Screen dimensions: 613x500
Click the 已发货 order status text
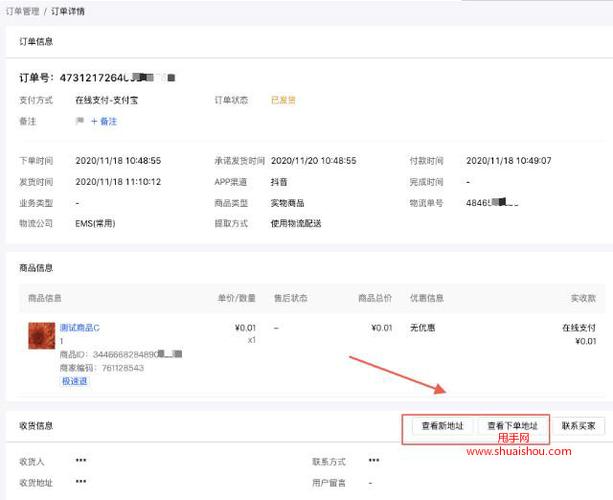[x=283, y=100]
